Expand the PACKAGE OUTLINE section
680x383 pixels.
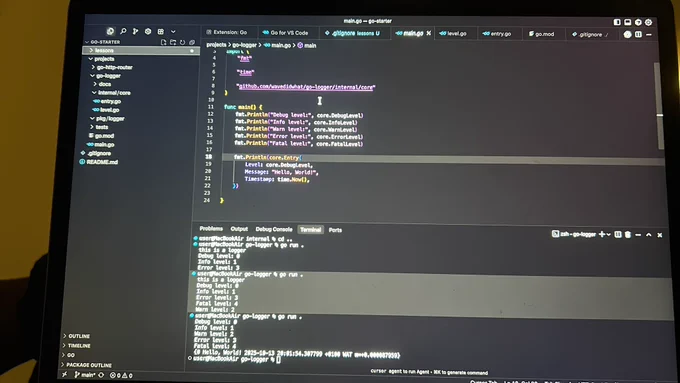point(86,365)
